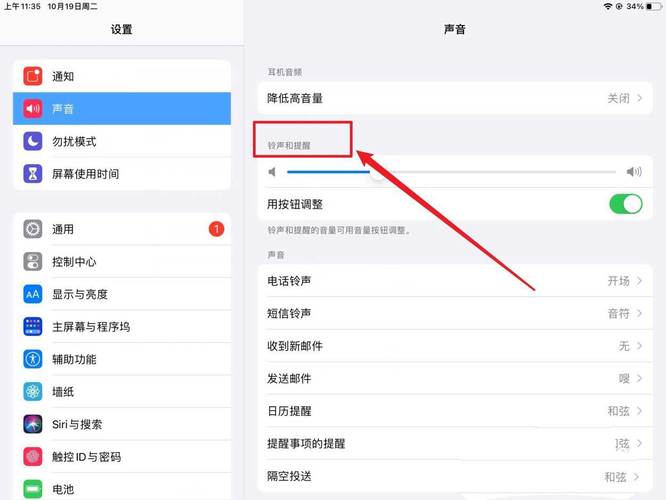Tap the Battery (电池) green icon
Viewport: 666px width, 500px height.
pyautogui.click(x=33, y=489)
